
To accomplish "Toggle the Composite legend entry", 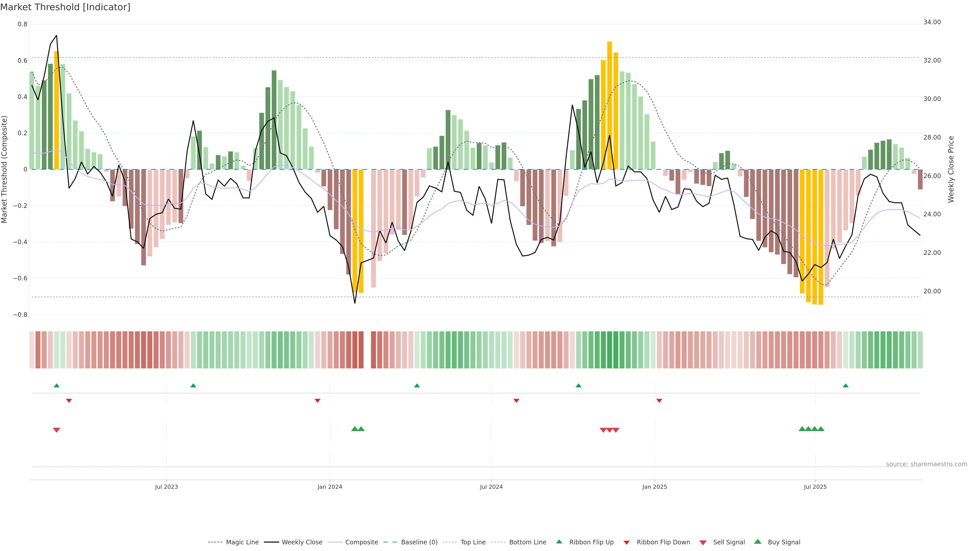I will tap(361, 542).
